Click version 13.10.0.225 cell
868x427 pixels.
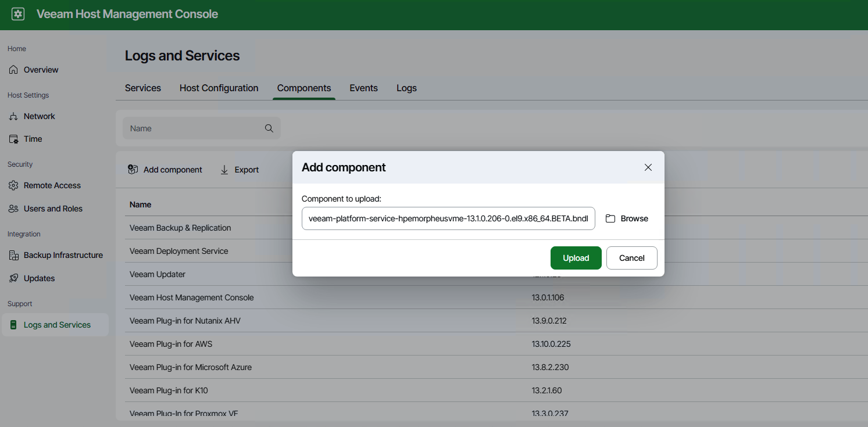[x=551, y=344]
